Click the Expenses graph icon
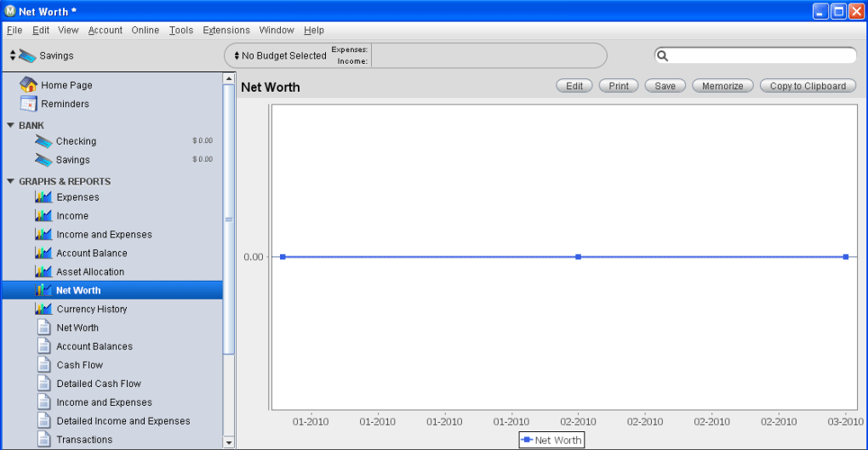 click(43, 197)
